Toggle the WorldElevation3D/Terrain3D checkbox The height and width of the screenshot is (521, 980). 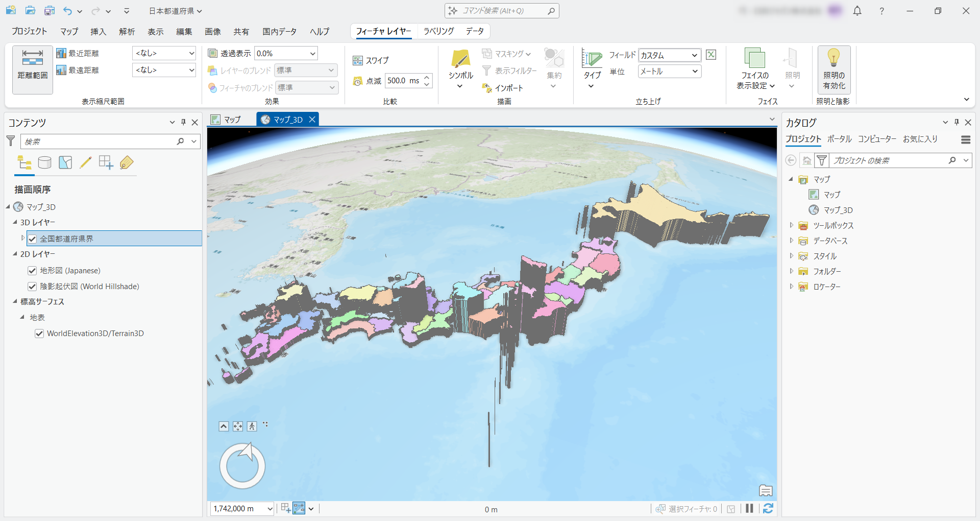39,334
